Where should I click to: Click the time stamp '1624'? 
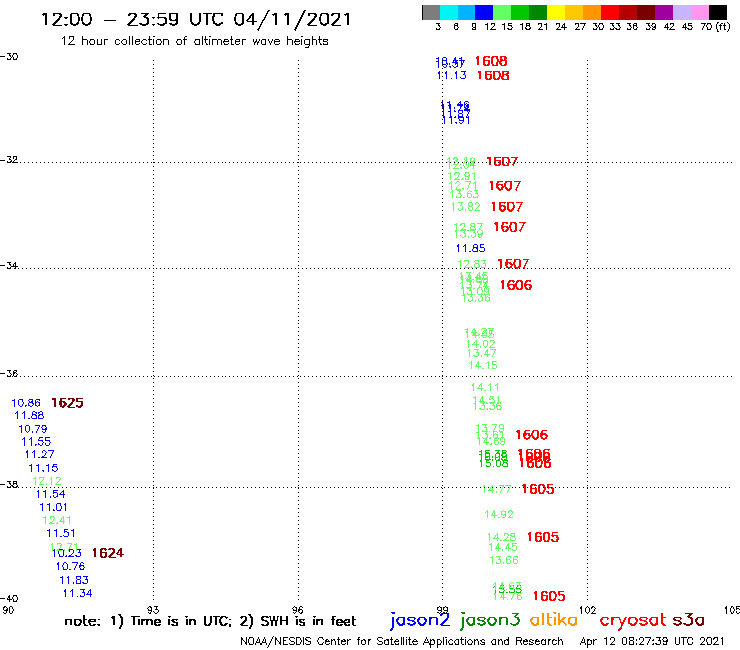108,553
